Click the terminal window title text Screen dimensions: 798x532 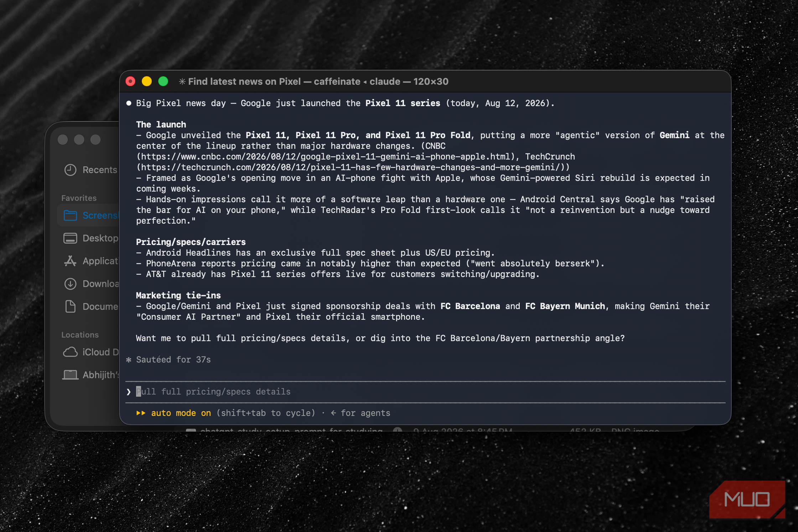tap(318, 82)
